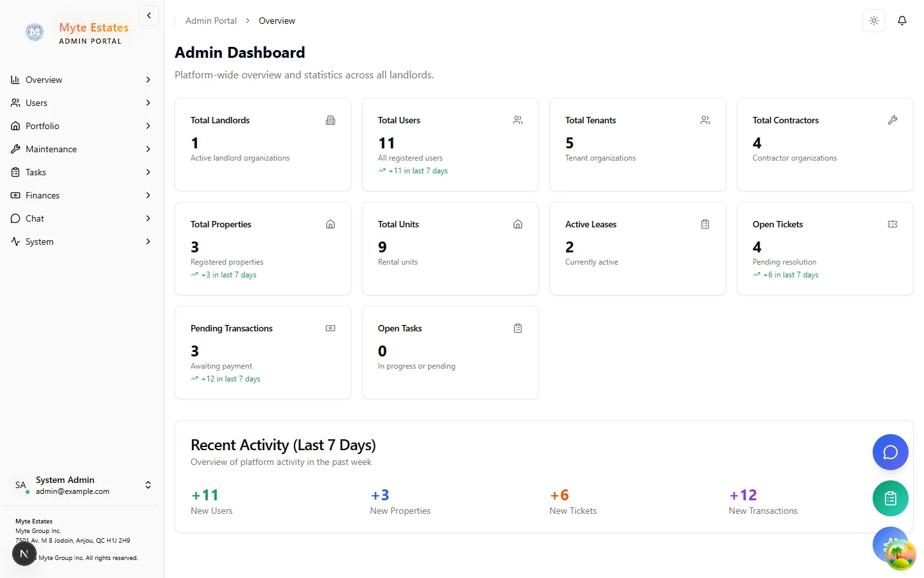
Task: Click ticket icon on Open Tickets card
Action: pyautogui.click(x=893, y=224)
